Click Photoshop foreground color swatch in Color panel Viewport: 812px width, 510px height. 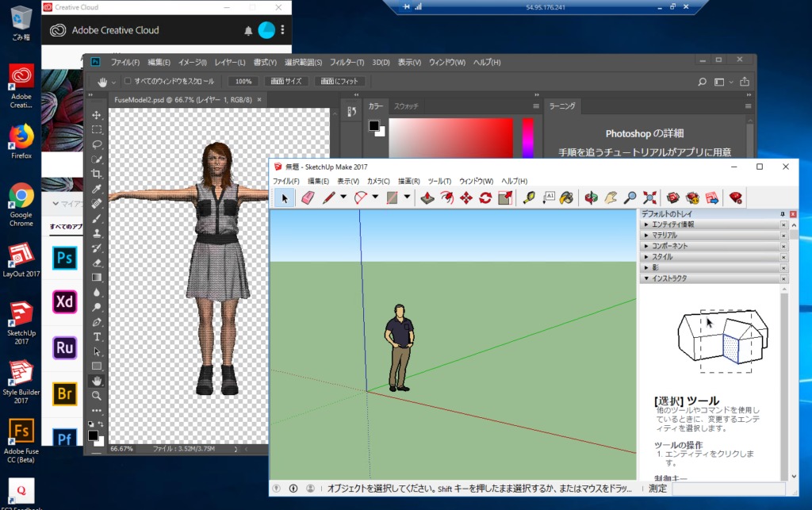[374, 126]
